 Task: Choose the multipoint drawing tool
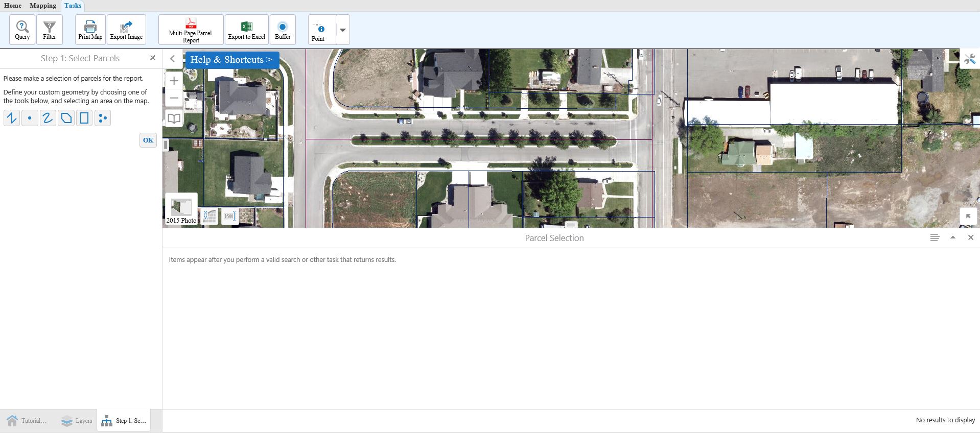pos(103,118)
